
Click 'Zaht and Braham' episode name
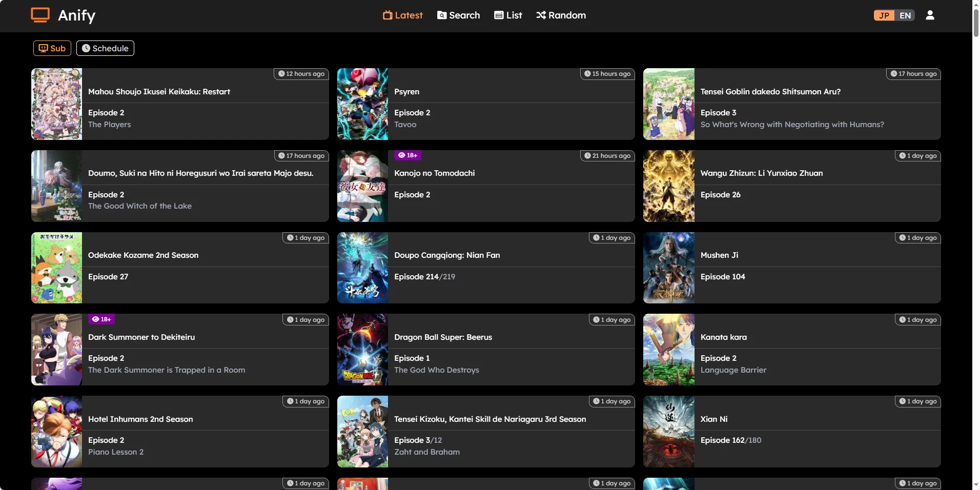tap(427, 452)
